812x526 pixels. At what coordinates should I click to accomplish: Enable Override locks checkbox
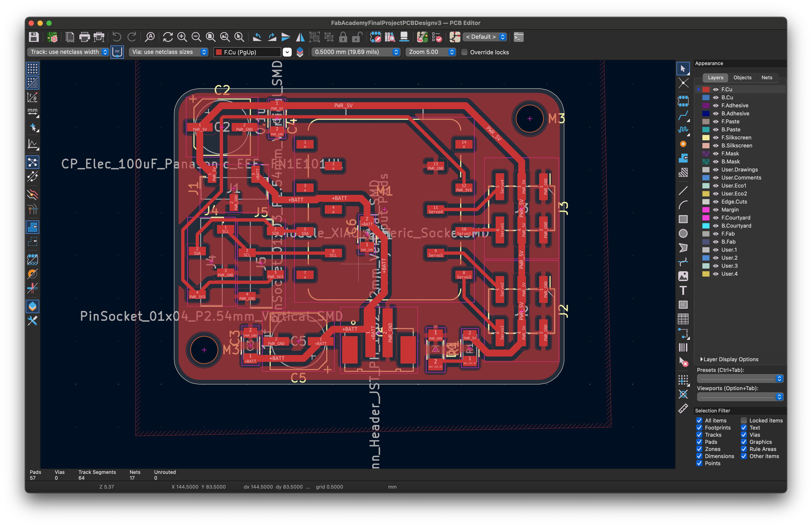pyautogui.click(x=464, y=52)
